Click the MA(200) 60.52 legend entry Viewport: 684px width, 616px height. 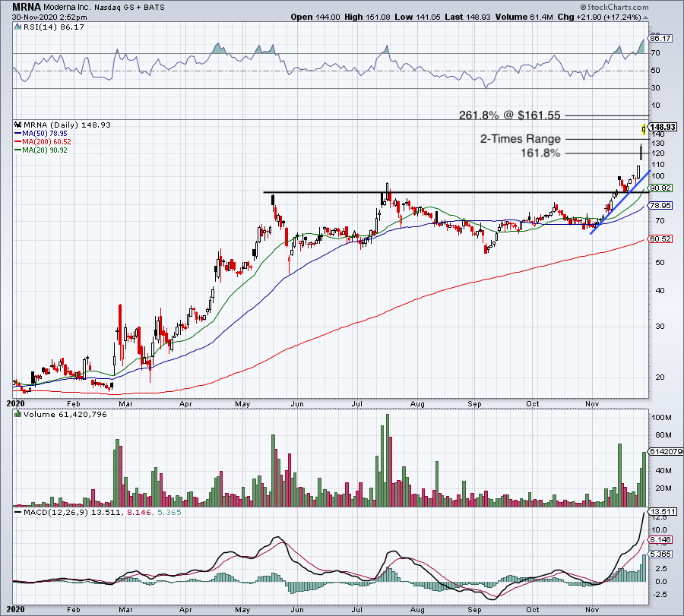tap(43, 142)
